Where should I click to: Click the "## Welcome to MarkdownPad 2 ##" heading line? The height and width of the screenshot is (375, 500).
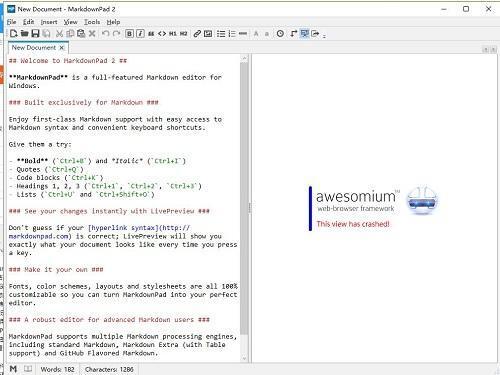(68, 61)
